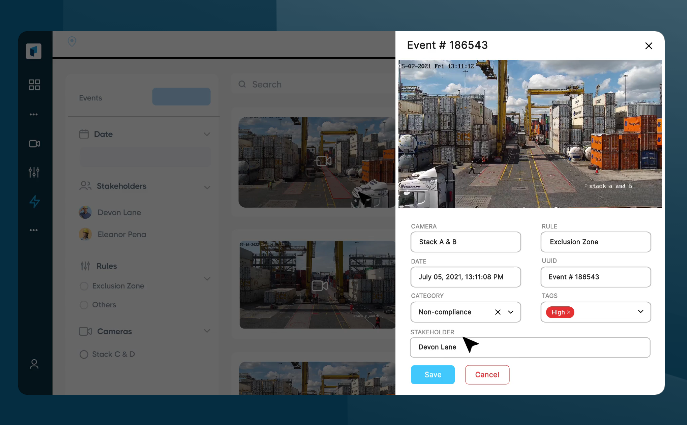Collapse the Date filter section
Viewport: 687px width, 425px height.
(207, 134)
